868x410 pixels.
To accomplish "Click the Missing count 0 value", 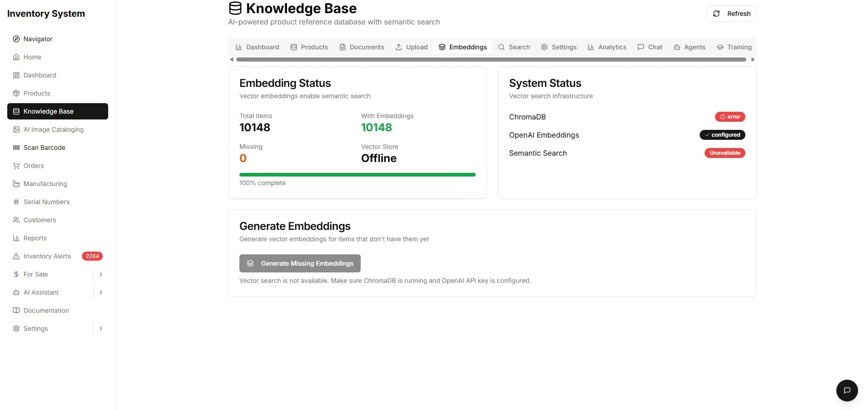I will [x=243, y=158].
